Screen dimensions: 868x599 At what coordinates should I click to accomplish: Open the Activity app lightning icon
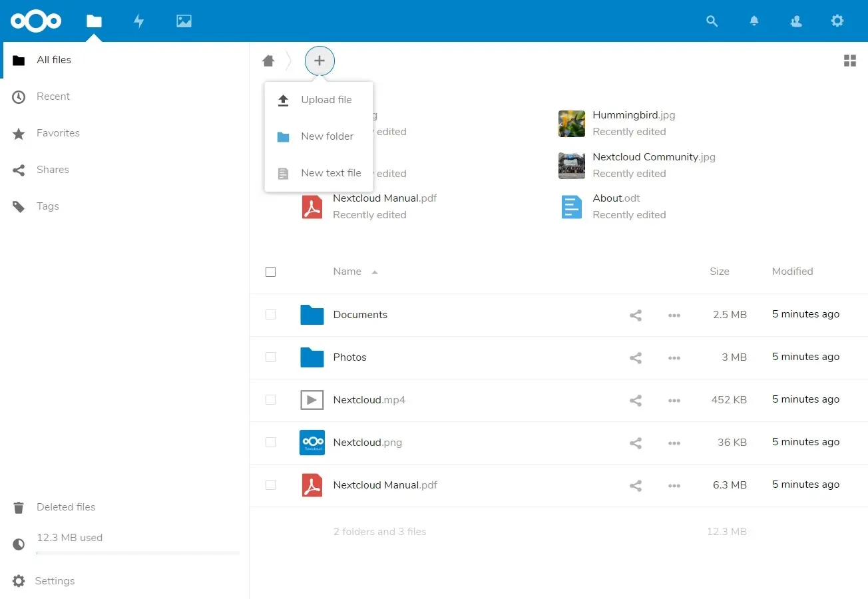[x=138, y=21]
